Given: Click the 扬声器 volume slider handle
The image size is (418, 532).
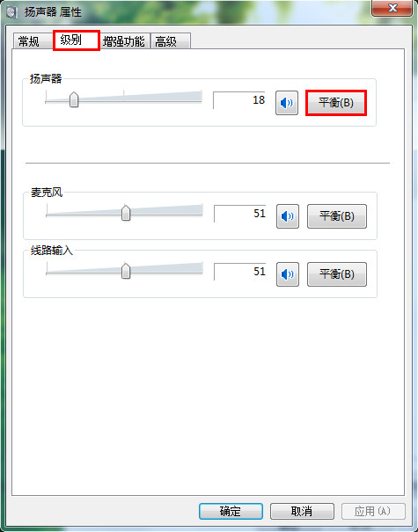Looking at the screenshot, I should [x=74, y=99].
